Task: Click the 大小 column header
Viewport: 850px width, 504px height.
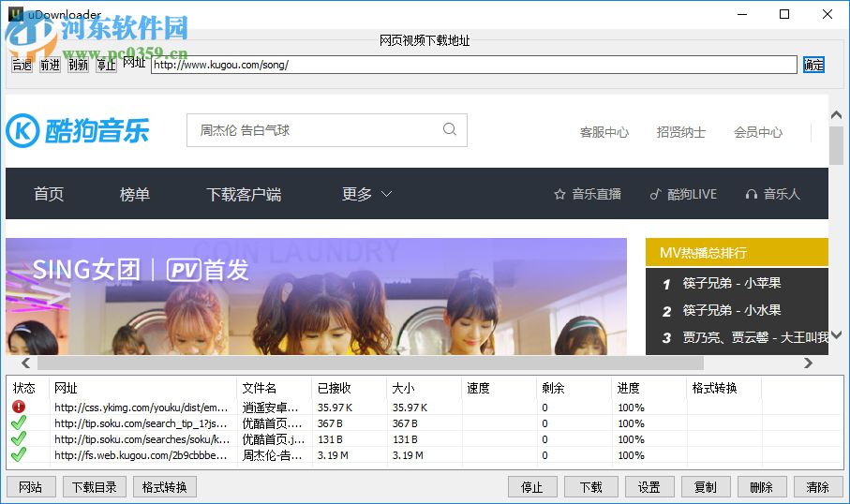Action: (x=403, y=388)
